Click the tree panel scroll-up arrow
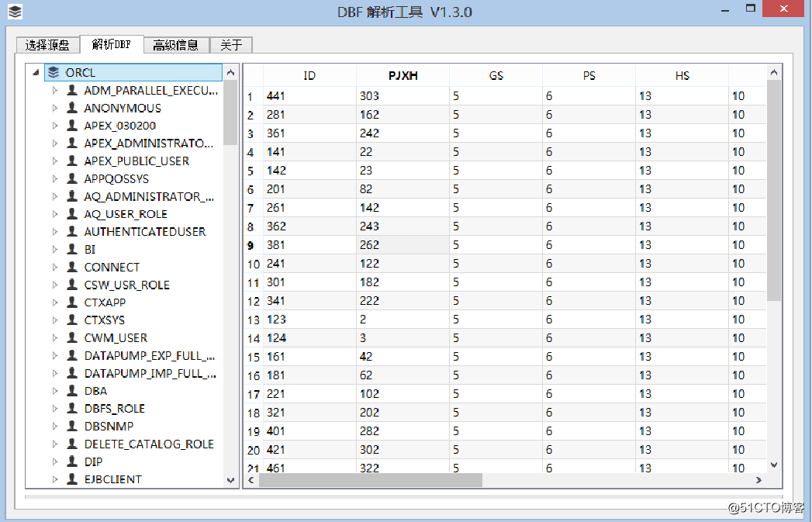 pyautogui.click(x=231, y=72)
